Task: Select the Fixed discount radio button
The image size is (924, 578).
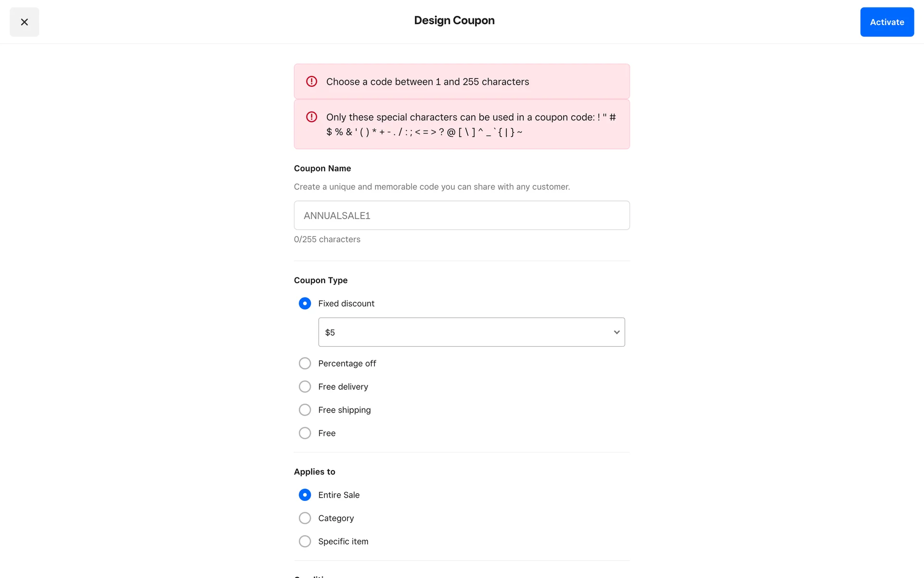Action: [305, 303]
